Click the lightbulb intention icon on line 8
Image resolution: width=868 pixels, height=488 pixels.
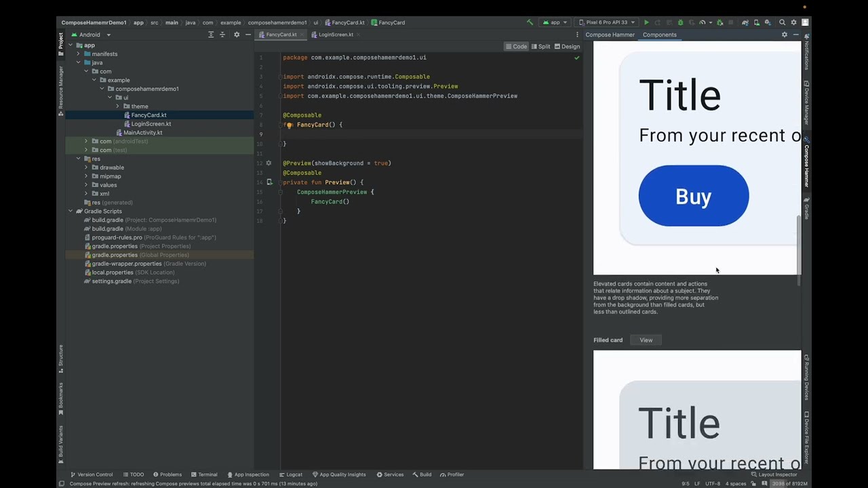(289, 125)
